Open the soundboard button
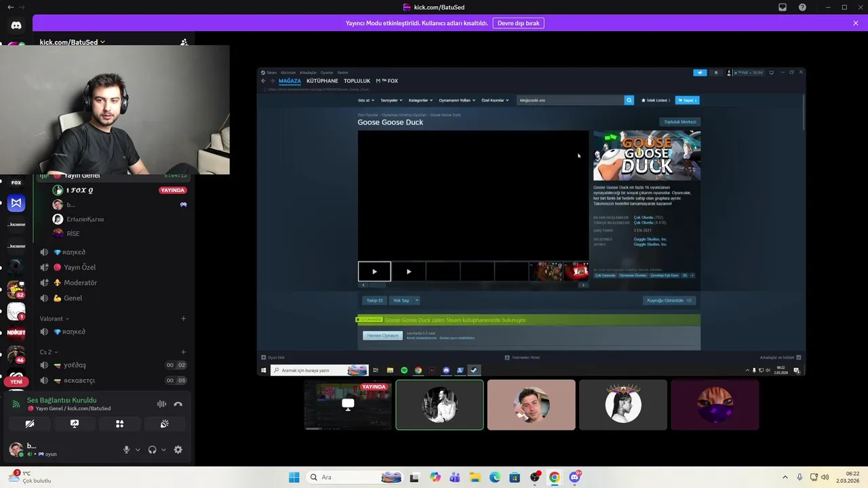 (x=164, y=424)
